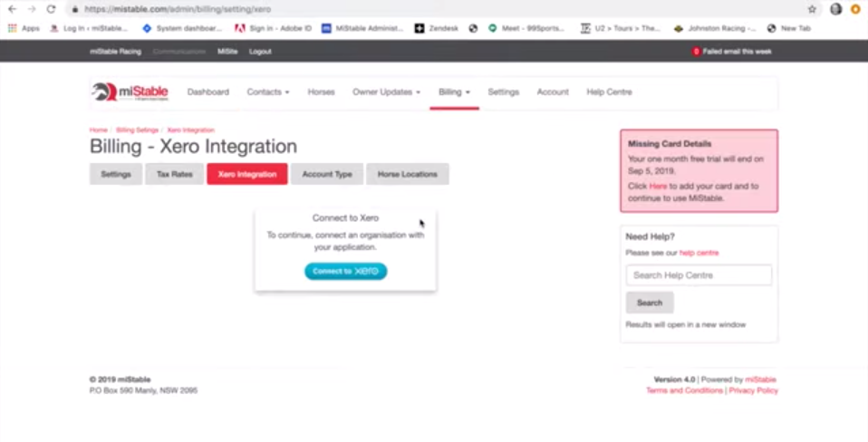Switch to the Tax Rates tab

(x=174, y=174)
